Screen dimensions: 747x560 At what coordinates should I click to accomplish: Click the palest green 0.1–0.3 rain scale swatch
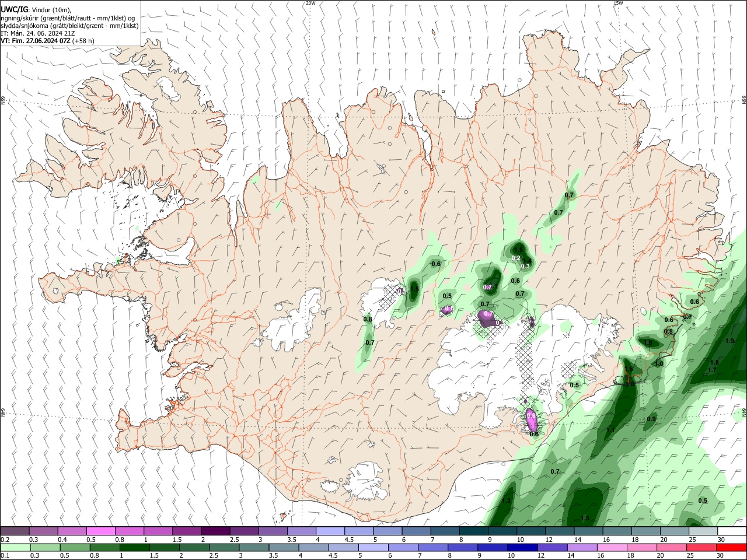tap(15, 547)
